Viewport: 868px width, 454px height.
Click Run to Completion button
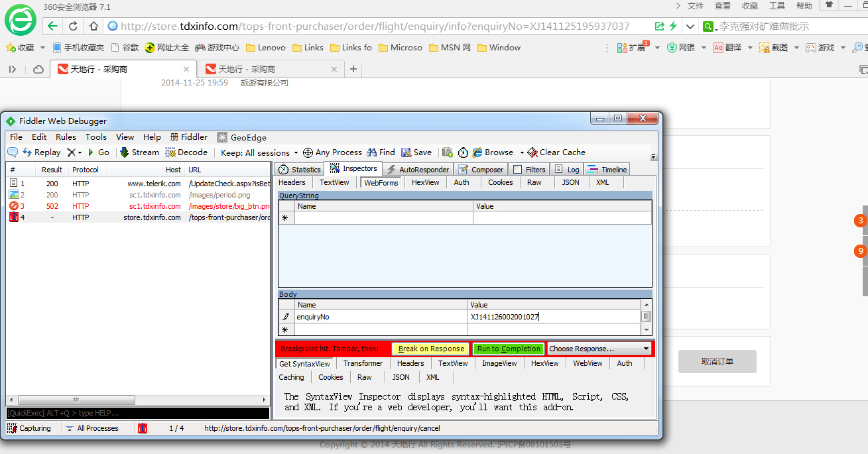click(509, 349)
